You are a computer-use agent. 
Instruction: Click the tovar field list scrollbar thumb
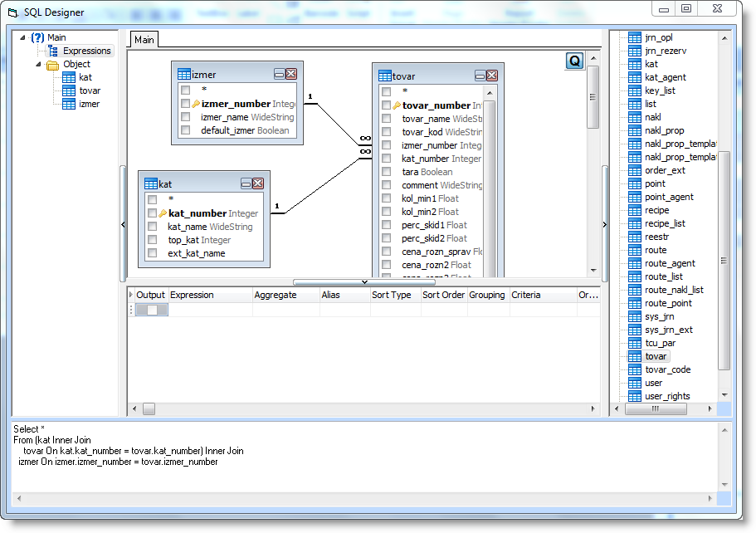coord(490,188)
